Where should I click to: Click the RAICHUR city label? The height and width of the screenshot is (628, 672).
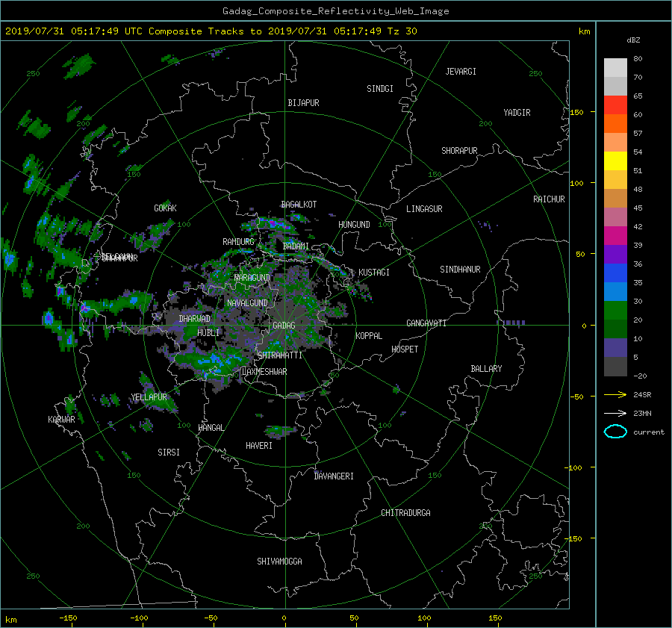point(549,199)
